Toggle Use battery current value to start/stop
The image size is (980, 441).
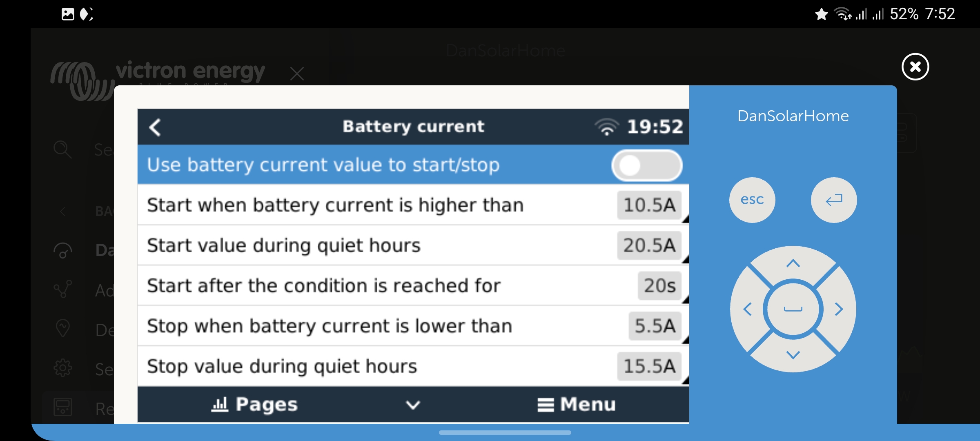click(646, 165)
